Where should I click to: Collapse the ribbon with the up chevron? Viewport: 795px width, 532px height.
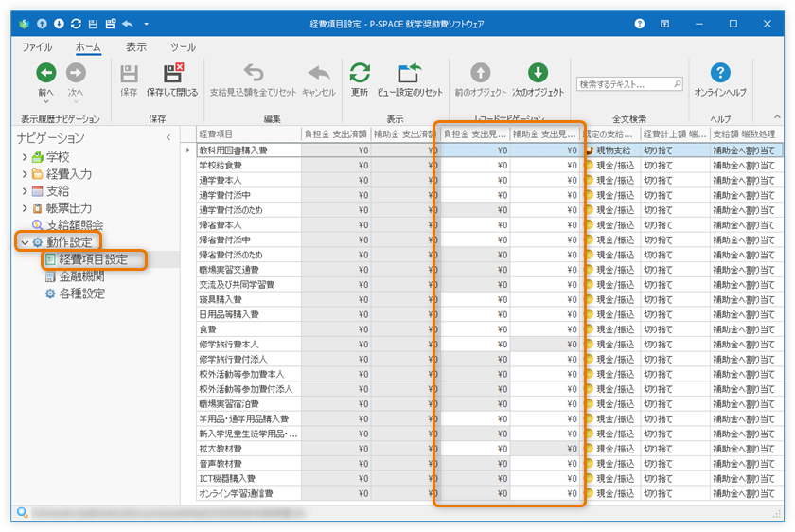tap(777, 117)
